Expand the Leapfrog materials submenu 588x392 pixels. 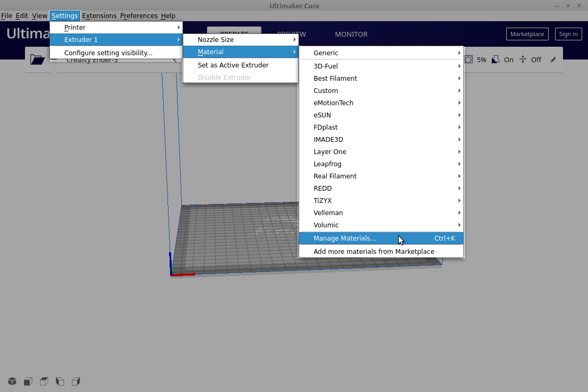point(381,164)
